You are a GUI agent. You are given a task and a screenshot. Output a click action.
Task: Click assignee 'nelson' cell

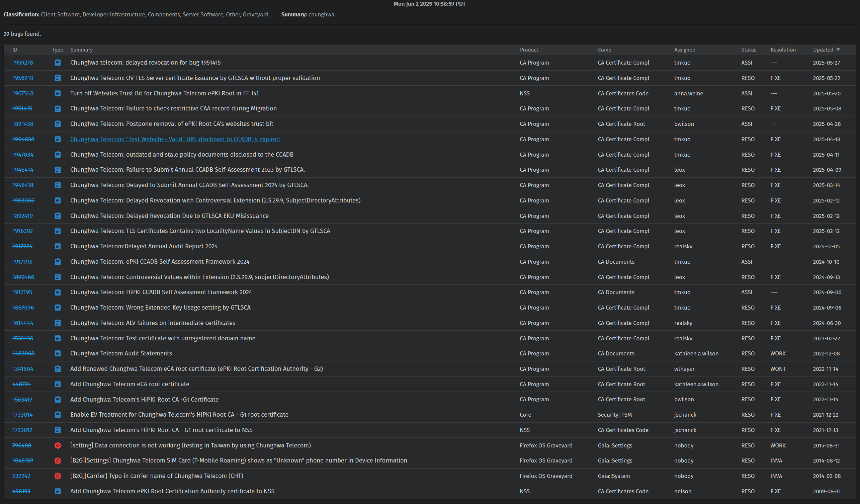pos(683,491)
